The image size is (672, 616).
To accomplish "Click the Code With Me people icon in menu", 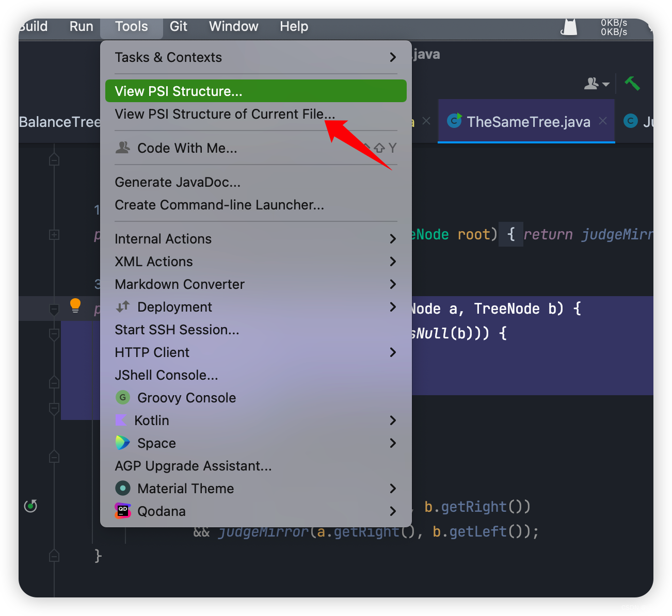I will click(123, 148).
